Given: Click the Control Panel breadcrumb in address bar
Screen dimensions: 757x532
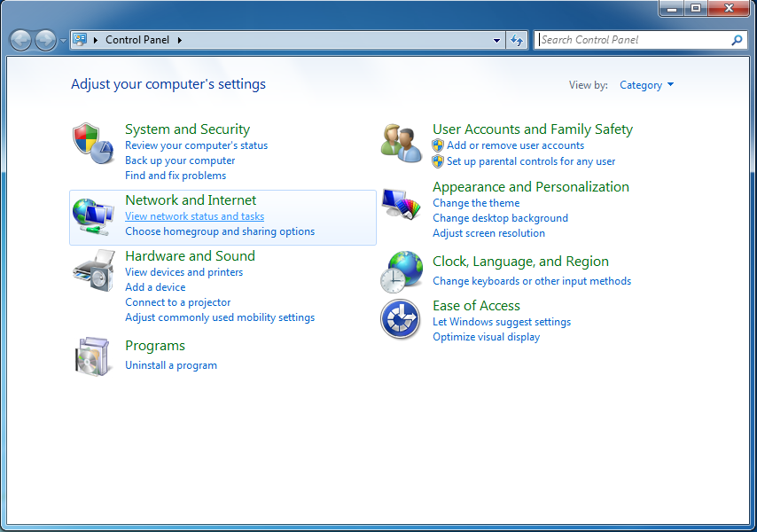Looking at the screenshot, I should click(137, 40).
